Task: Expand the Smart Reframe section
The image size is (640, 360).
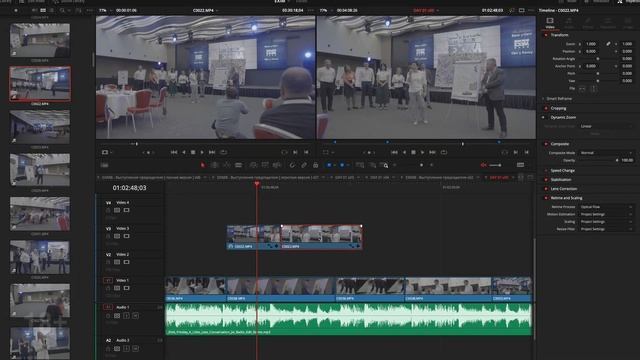Action: point(560,99)
